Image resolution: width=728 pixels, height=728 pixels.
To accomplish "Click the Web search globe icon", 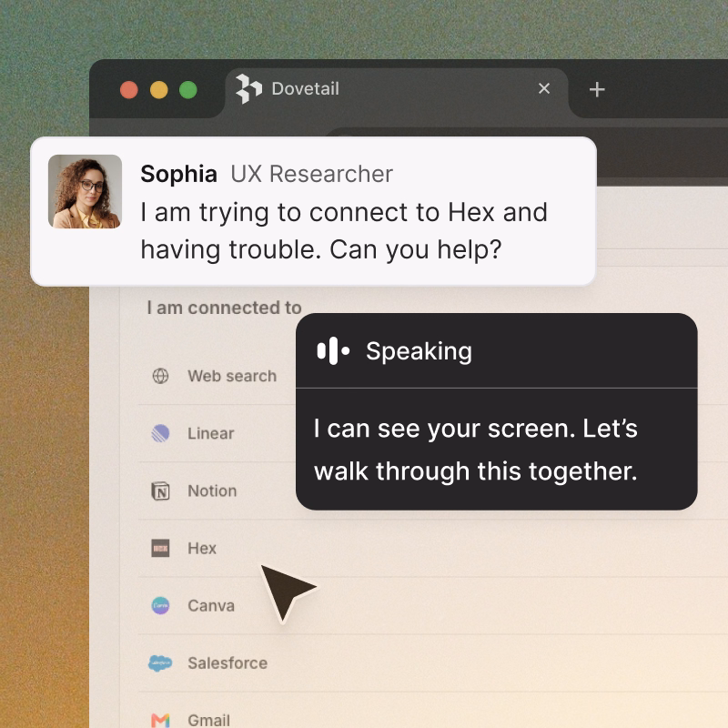I will point(161,376).
